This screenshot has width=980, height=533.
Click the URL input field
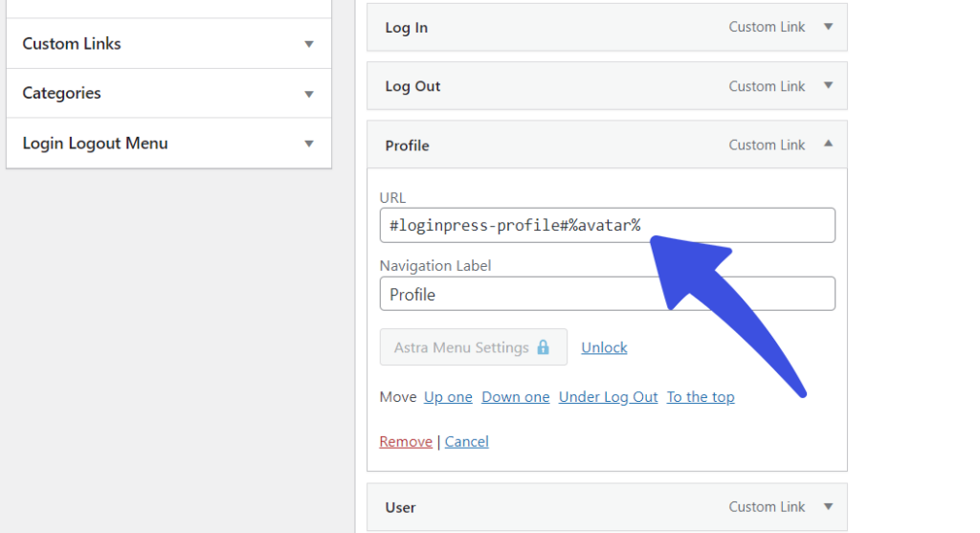pyautogui.click(x=607, y=225)
